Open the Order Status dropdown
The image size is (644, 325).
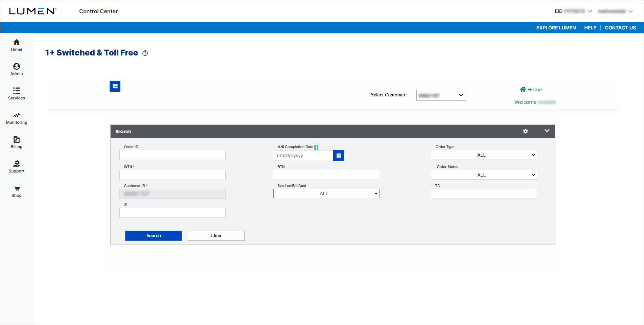pyautogui.click(x=483, y=175)
